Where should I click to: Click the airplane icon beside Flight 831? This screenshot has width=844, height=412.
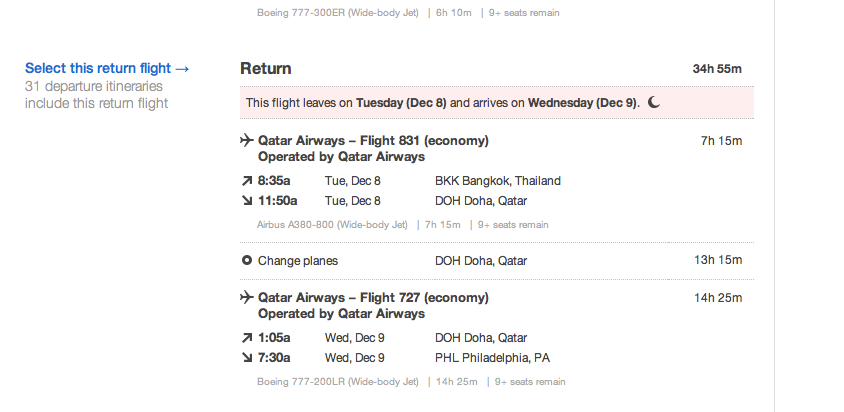tap(247, 141)
